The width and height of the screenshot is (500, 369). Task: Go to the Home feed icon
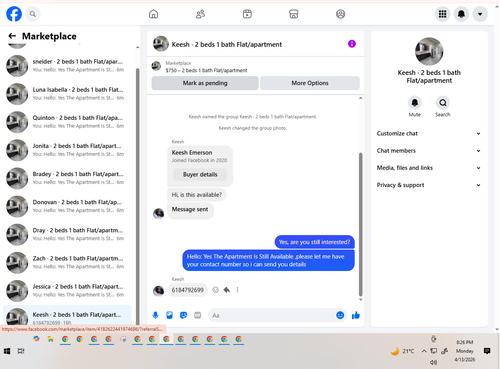(x=153, y=14)
